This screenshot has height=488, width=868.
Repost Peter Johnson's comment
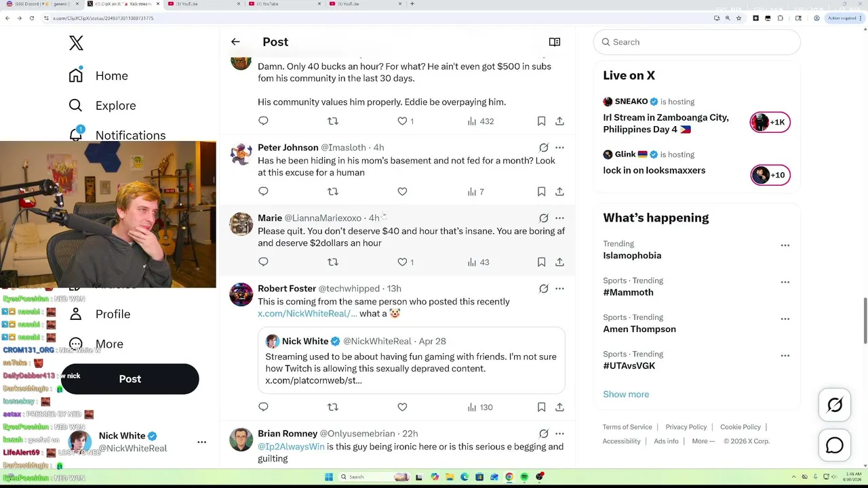(x=333, y=192)
